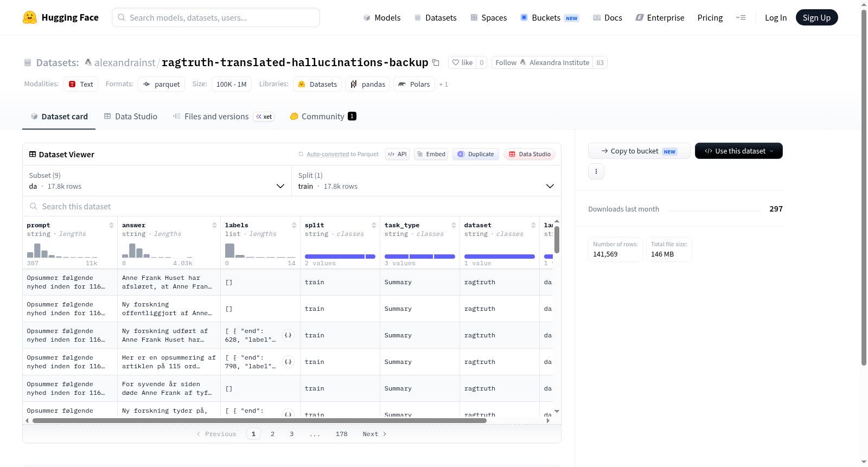The width and height of the screenshot is (868, 467).
Task: Go to Models in the top navigation
Action: pos(382,17)
